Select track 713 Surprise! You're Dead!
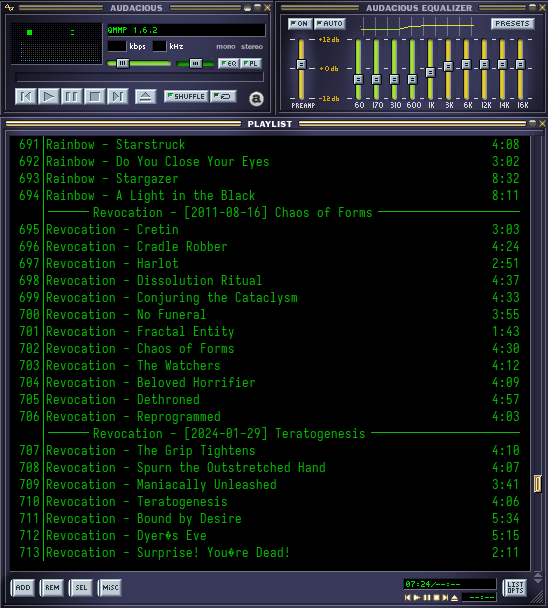The width and height of the screenshot is (548, 608). pos(270,553)
